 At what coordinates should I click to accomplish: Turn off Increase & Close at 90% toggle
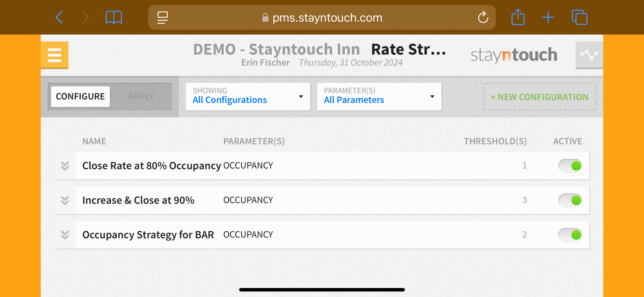pos(570,200)
